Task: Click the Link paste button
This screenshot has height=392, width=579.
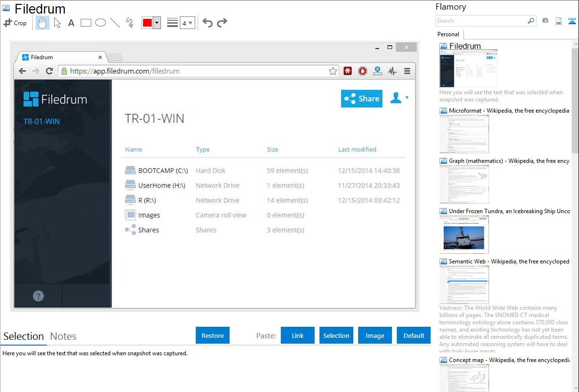Action: (x=298, y=335)
